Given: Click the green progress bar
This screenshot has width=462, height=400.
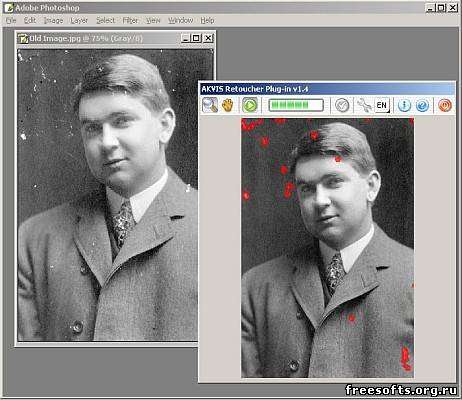Looking at the screenshot, I should [x=296, y=105].
